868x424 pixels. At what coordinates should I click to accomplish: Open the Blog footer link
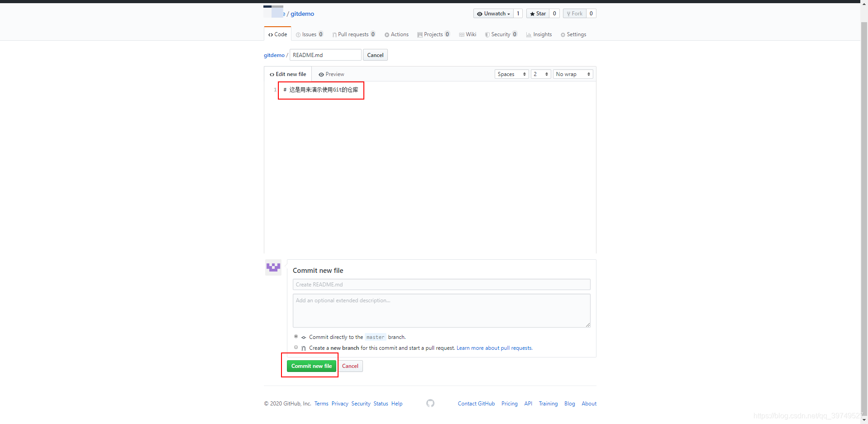(x=570, y=404)
